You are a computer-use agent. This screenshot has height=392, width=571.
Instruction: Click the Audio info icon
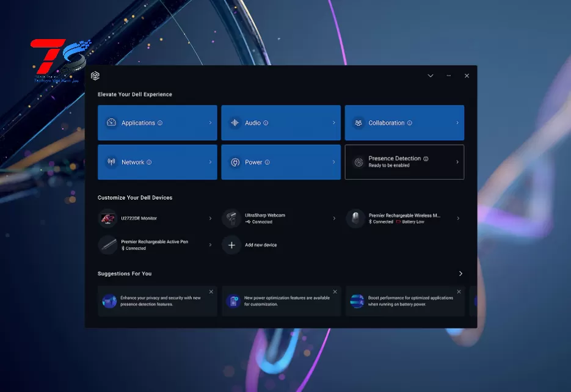click(x=266, y=123)
